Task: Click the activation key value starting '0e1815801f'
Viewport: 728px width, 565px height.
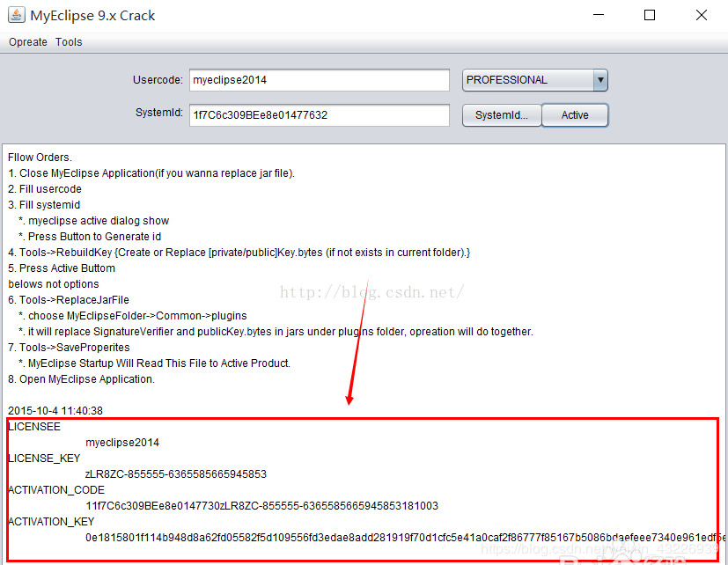Action: 405,537
